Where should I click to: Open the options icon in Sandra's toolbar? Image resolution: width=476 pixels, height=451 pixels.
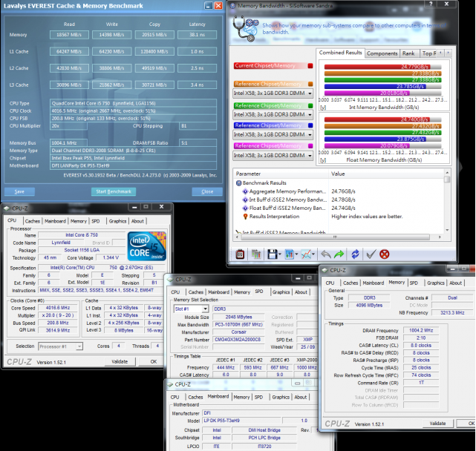click(x=240, y=254)
